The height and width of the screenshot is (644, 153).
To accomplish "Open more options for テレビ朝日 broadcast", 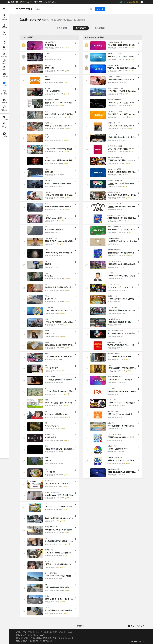I will [138, 43].
